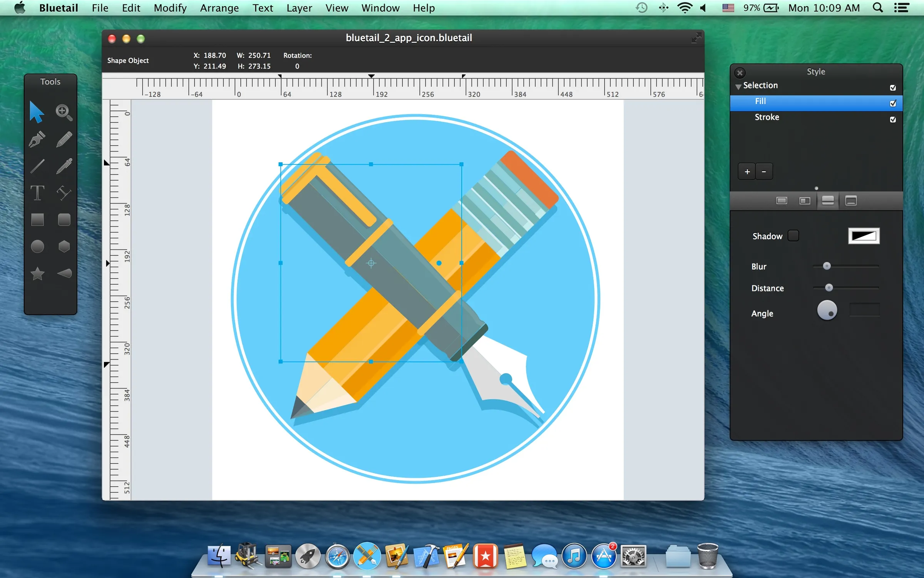Select the Pencil tool

pos(64,139)
